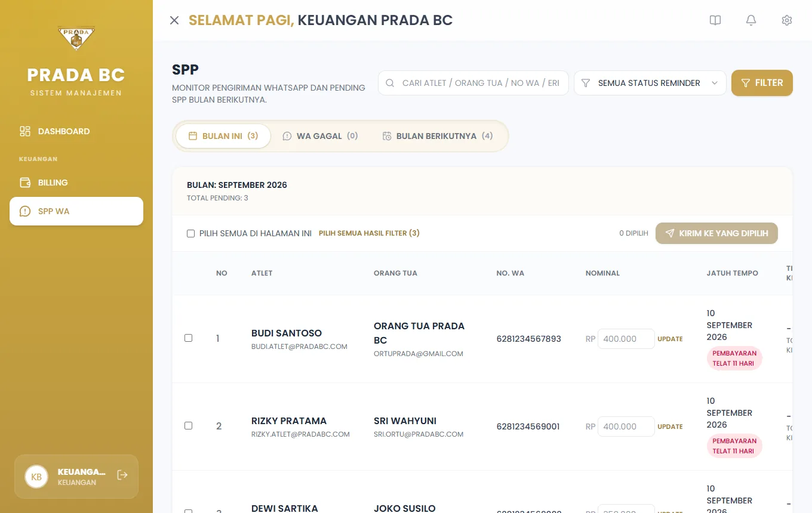Viewport: 812px width, 513px height.
Task: Click the Prada BC logo emblem
Action: tap(76, 39)
